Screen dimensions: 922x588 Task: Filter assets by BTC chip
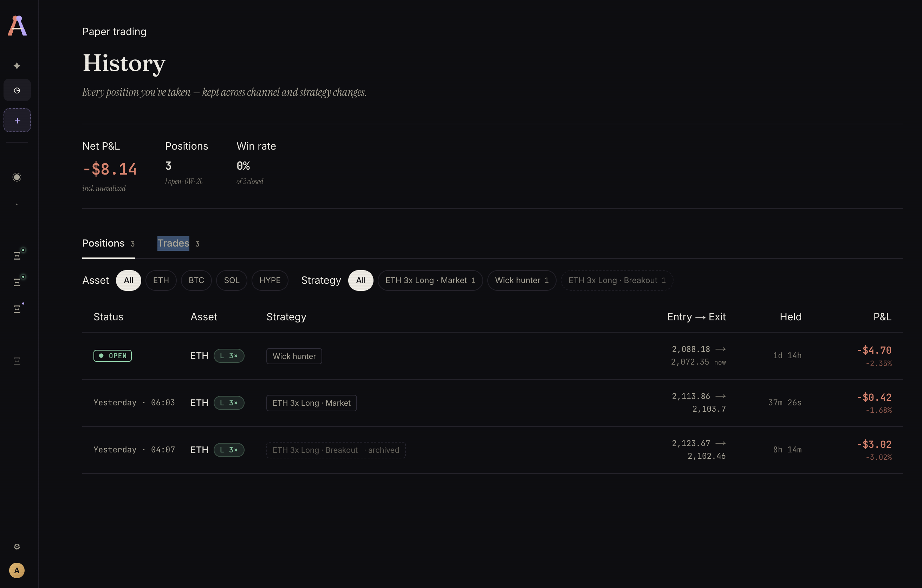click(196, 281)
